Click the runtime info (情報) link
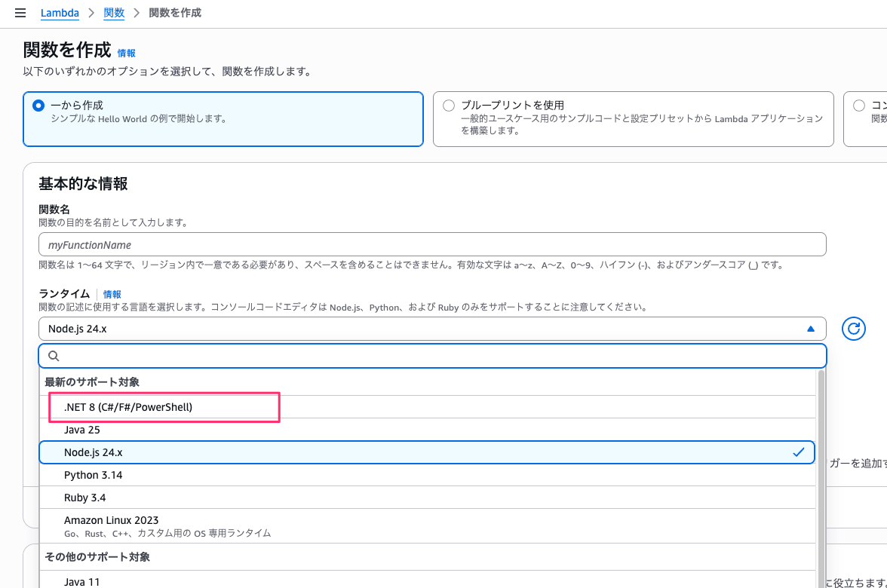The height and width of the screenshot is (588, 887). [112, 294]
